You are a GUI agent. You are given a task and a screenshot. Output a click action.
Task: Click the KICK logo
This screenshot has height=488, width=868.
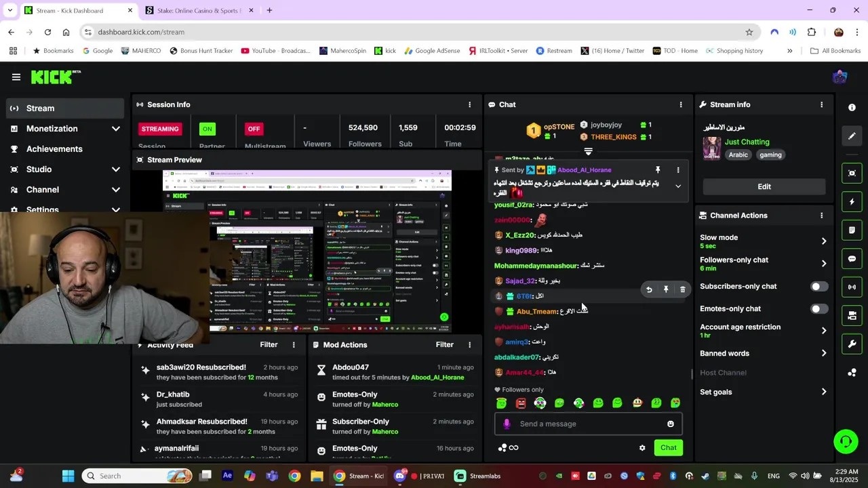[x=55, y=77]
